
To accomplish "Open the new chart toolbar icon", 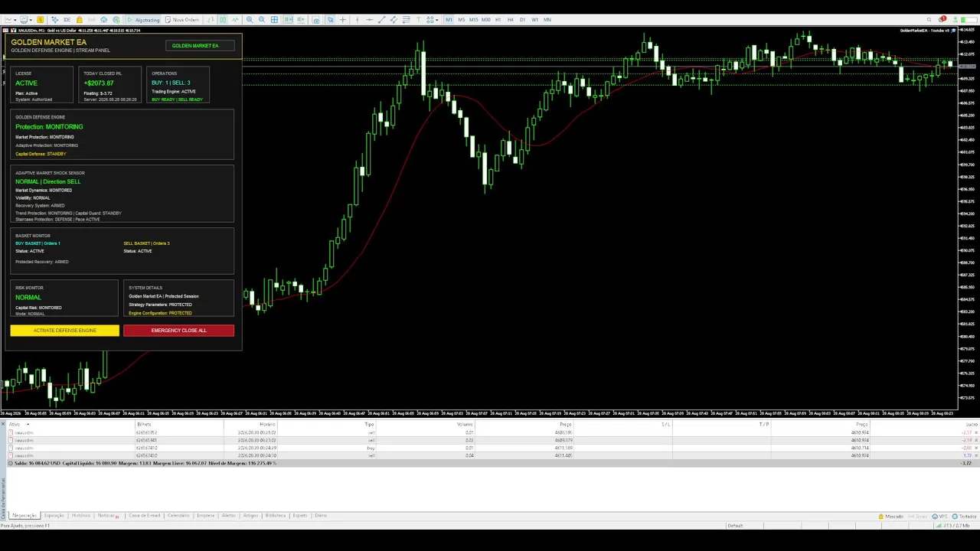I will [x=8, y=20].
